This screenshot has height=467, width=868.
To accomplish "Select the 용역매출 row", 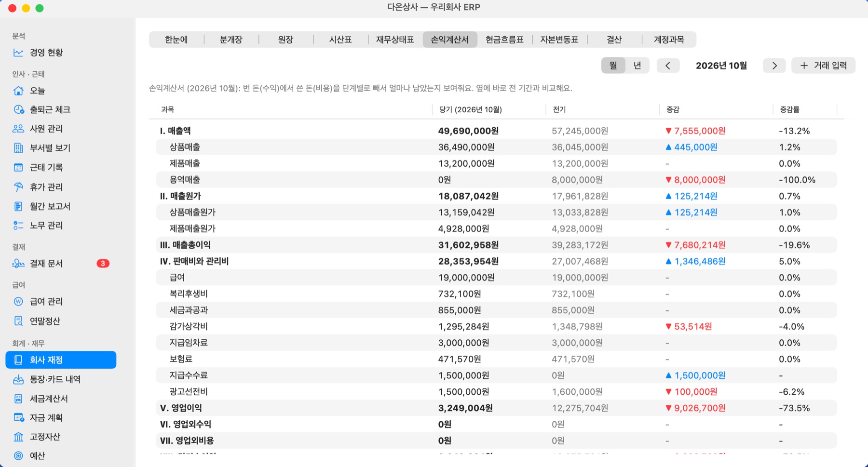I will tap(496, 180).
